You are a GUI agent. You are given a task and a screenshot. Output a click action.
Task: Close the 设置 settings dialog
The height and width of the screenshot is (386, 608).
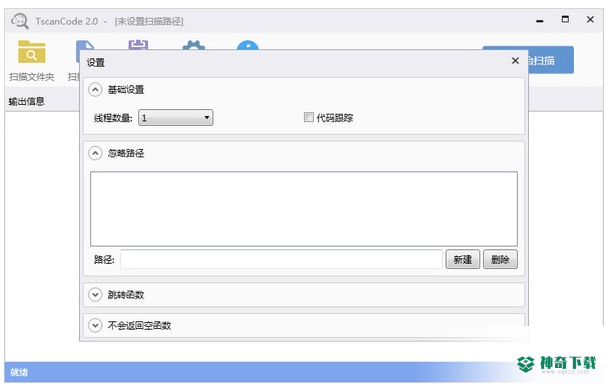point(515,61)
